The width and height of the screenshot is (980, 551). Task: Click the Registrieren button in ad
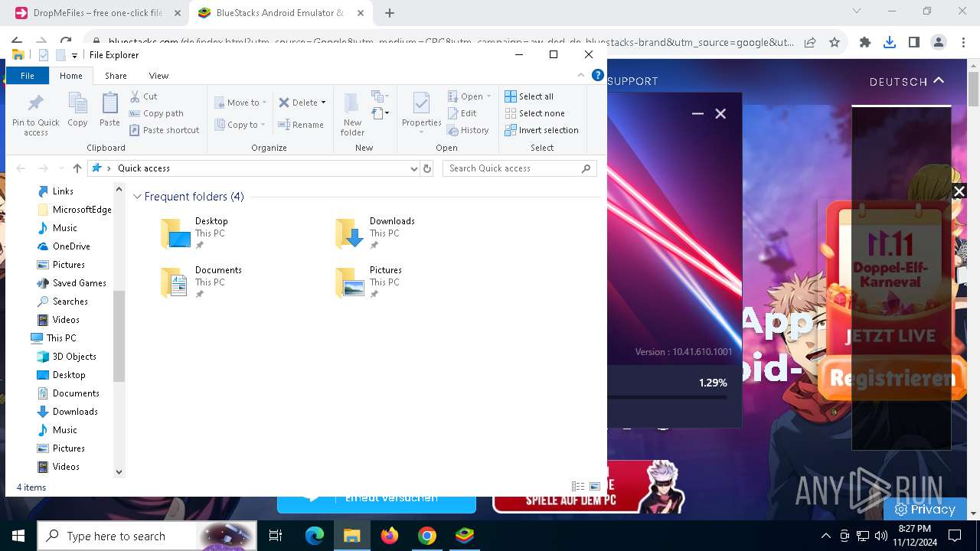(893, 378)
